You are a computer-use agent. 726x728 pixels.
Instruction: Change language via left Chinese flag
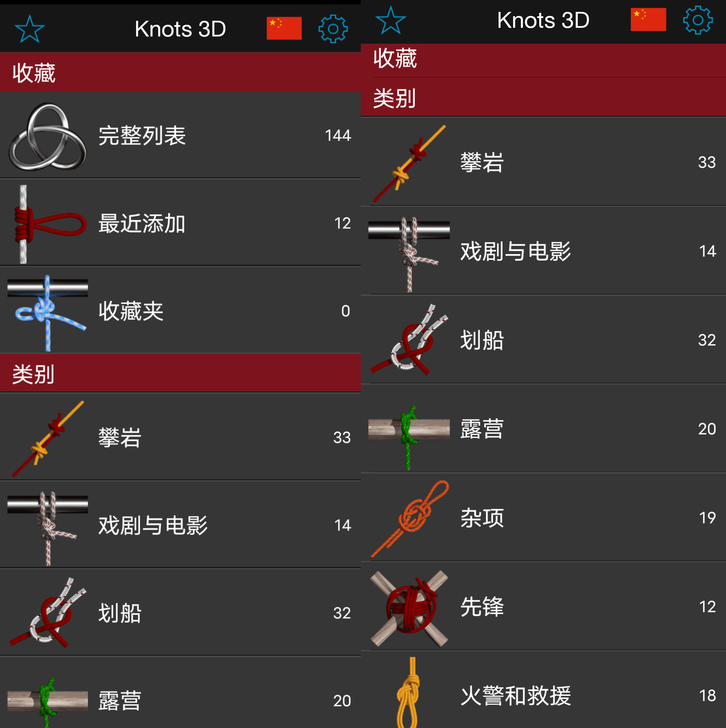coord(284,28)
